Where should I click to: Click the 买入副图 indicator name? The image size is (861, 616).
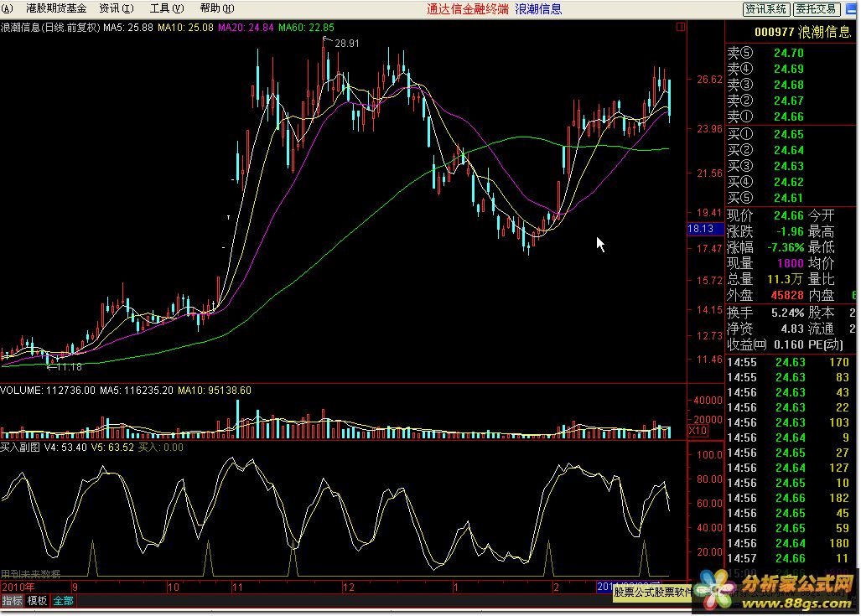[20, 448]
